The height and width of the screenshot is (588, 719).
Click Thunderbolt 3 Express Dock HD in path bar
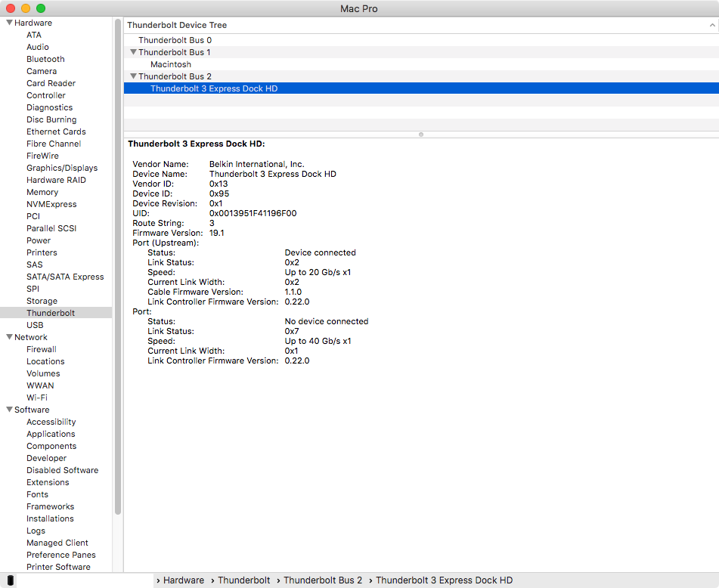tap(445, 580)
